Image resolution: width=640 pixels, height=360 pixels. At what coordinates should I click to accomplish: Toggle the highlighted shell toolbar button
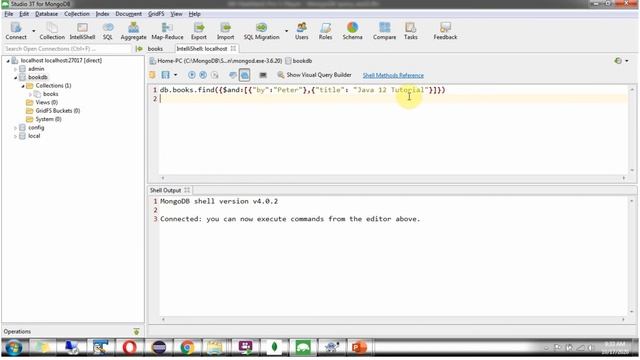(x=244, y=75)
